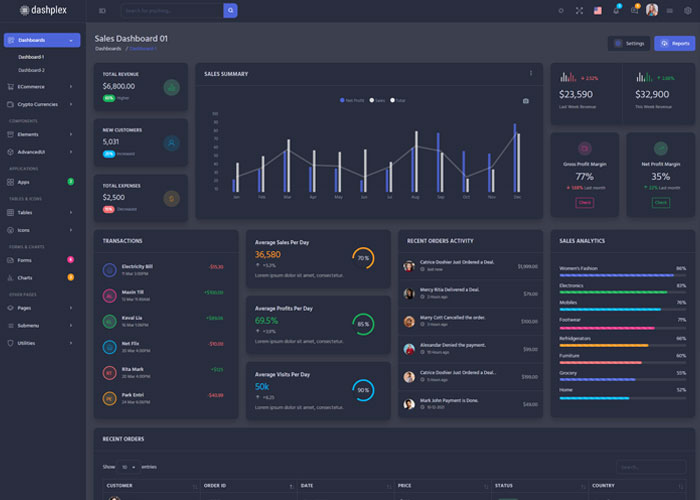700x500 pixels.
Task: Toggle the sidebar collapse icon
Action: pos(102,10)
